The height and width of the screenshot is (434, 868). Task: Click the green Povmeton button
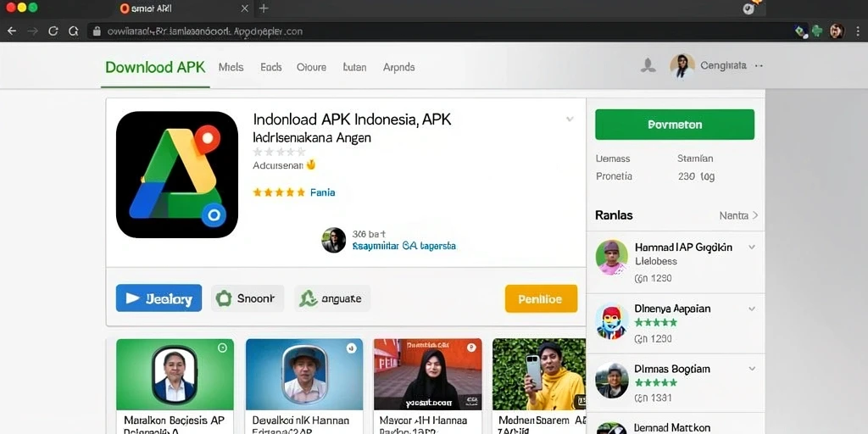pos(674,125)
